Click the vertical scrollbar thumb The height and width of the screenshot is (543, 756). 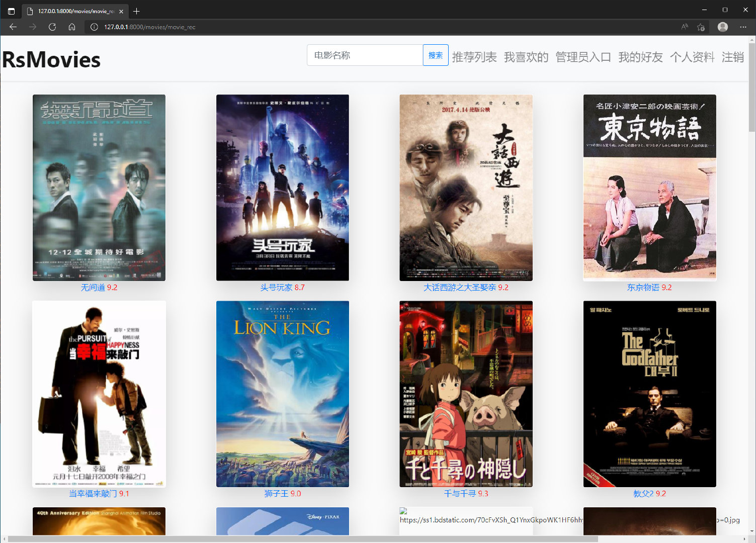pyautogui.click(x=751, y=87)
